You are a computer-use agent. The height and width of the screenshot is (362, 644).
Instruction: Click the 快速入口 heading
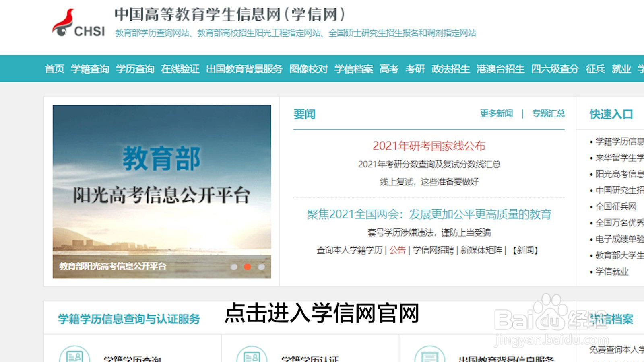coord(611,115)
